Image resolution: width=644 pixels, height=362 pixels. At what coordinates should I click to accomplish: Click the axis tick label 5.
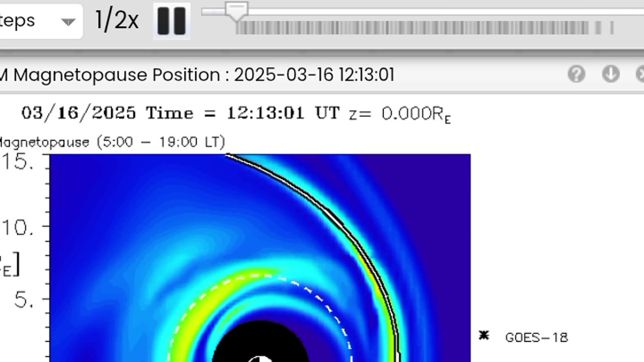pos(25,300)
